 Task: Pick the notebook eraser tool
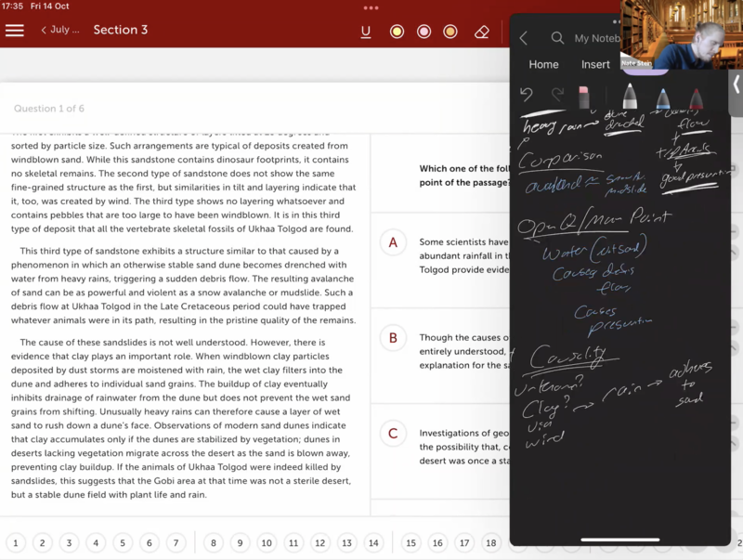tap(584, 97)
